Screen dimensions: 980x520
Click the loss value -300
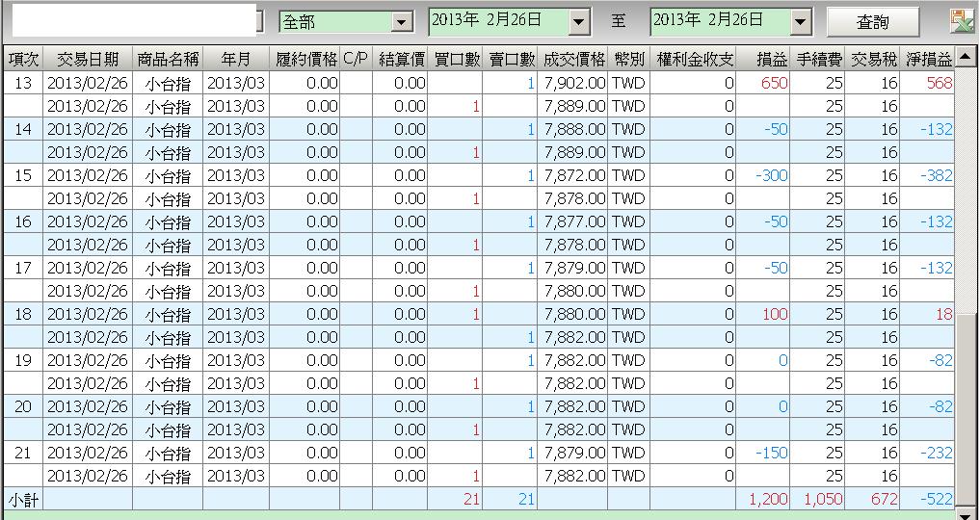[772, 175]
